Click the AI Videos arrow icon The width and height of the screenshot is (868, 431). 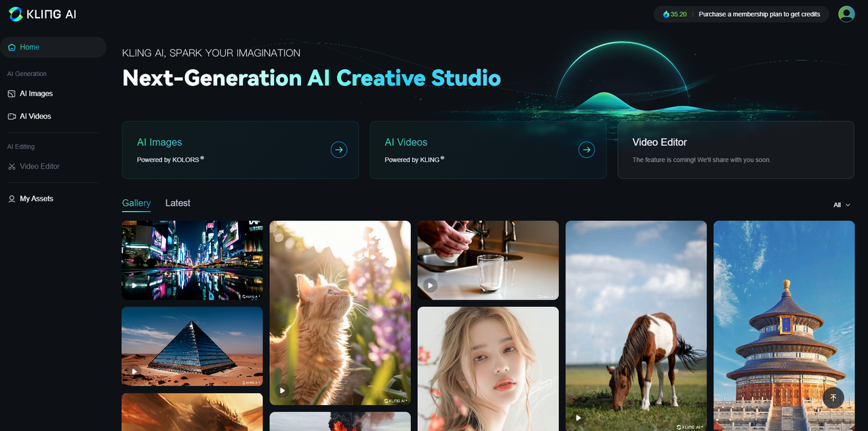[x=587, y=150]
